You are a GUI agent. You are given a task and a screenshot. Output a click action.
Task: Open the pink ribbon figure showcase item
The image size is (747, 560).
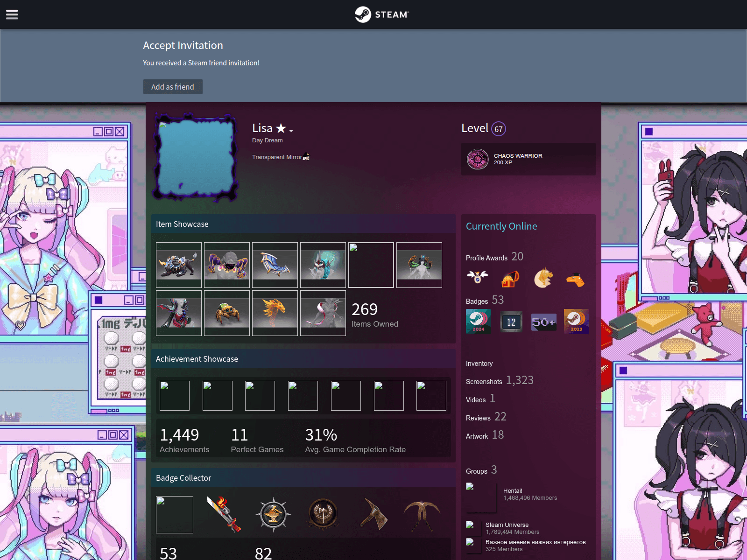pyautogui.click(x=323, y=313)
